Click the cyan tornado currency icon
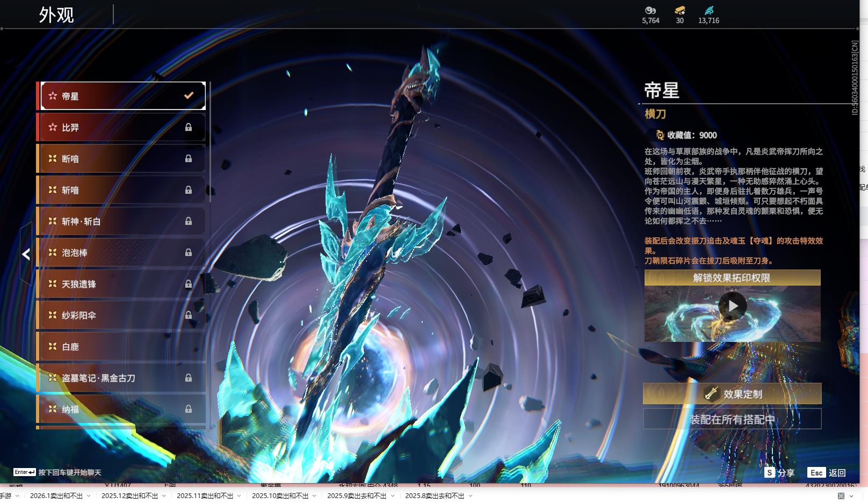Viewport: 868px width, 504px height. (708, 10)
